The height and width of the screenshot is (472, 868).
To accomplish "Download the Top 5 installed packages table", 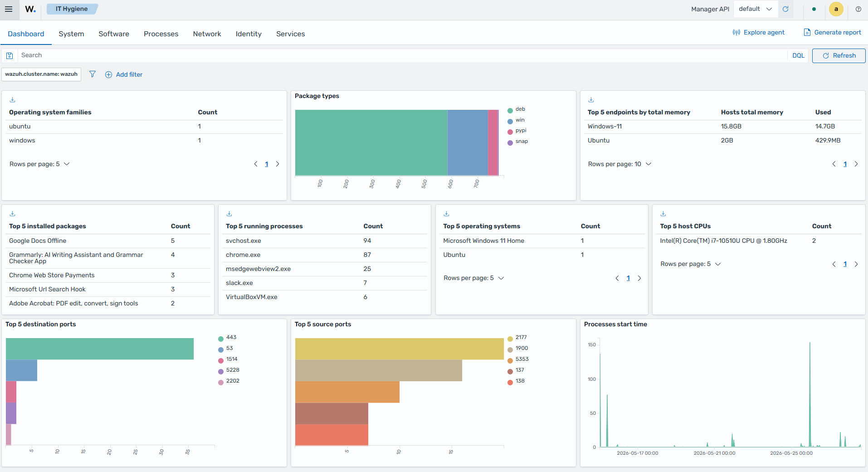I will tap(13, 214).
